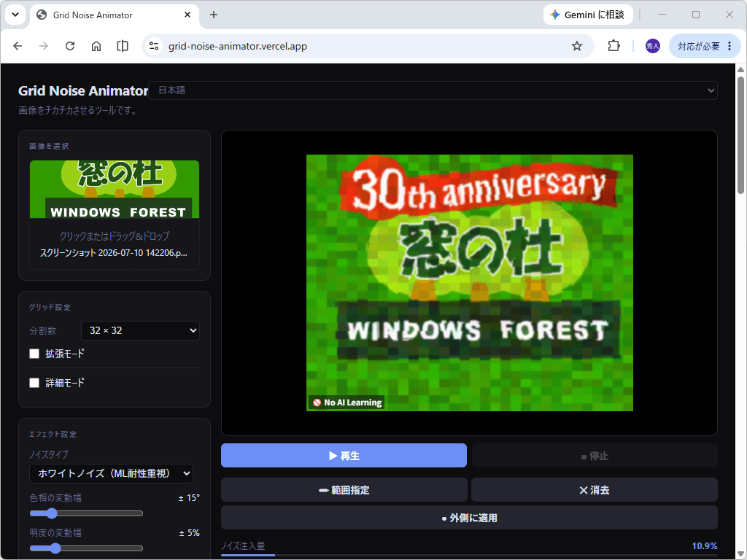747x560 pixels.
Task: Open the ノイズタイプ ホワイトノイズ dropdown
Action: click(x=111, y=473)
